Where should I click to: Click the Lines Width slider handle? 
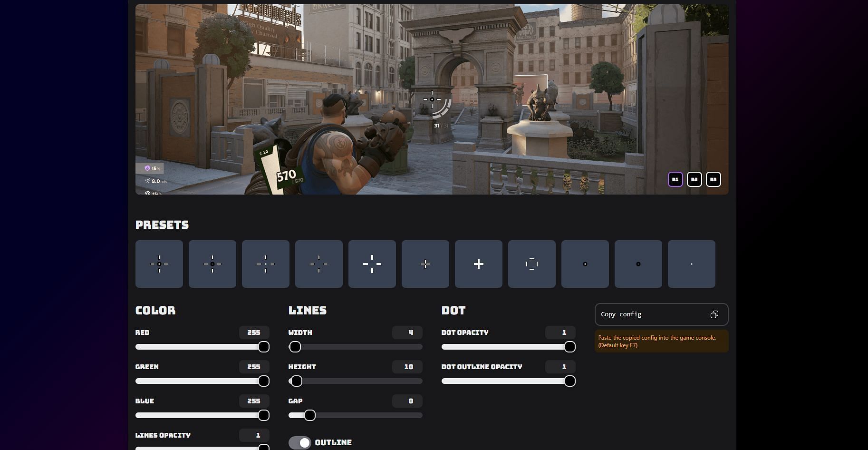[295, 347]
